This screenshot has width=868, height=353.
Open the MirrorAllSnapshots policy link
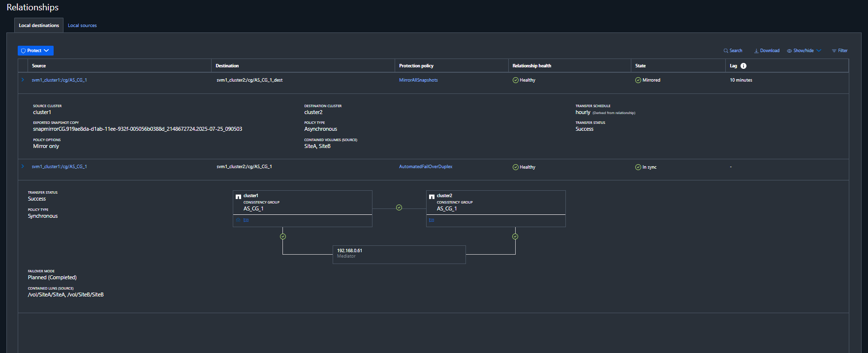pos(418,80)
